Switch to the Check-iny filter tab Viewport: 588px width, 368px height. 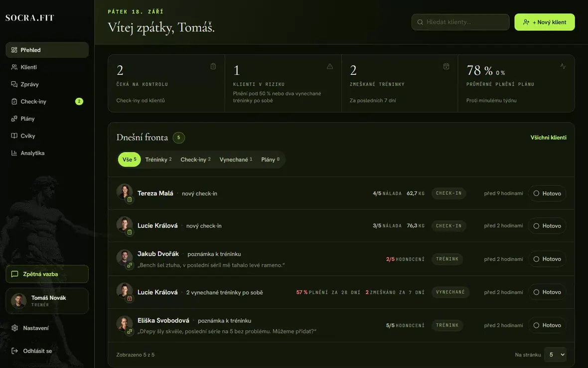(x=195, y=160)
